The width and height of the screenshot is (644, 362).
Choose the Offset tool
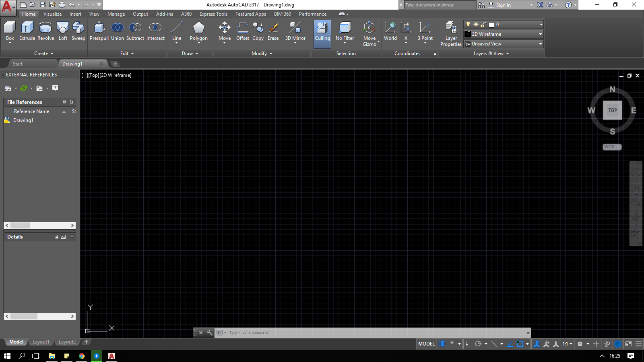(x=243, y=31)
